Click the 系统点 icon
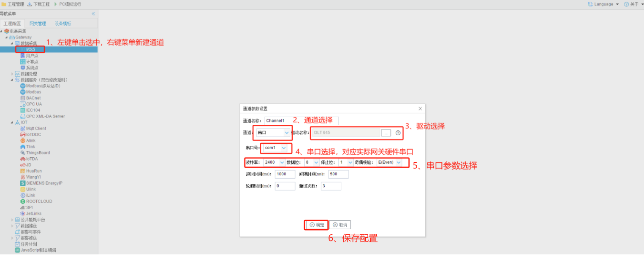 [23, 67]
